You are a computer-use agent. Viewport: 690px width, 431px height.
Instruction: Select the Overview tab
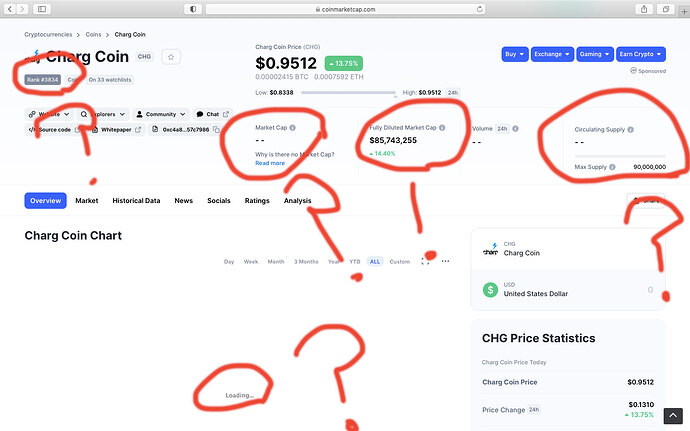(x=45, y=200)
